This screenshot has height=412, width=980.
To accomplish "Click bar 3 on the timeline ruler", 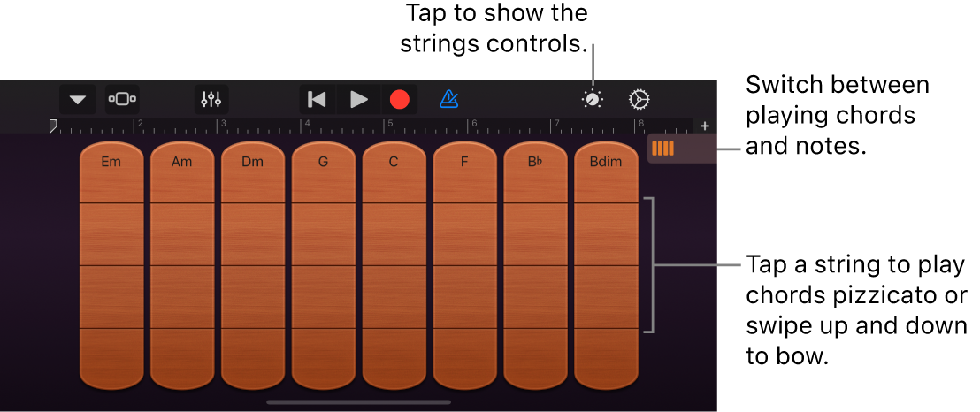I will [224, 123].
